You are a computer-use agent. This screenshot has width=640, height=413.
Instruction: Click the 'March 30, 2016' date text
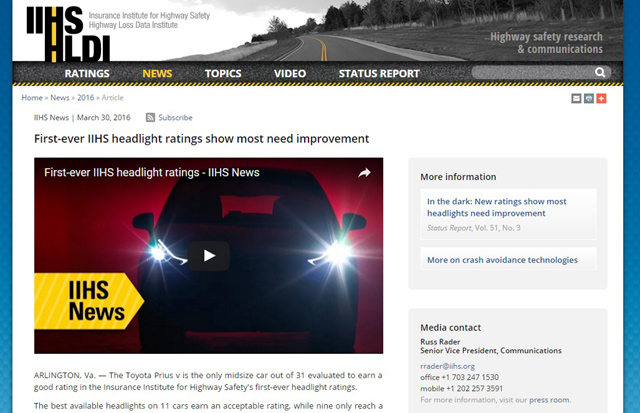pyautogui.click(x=104, y=118)
